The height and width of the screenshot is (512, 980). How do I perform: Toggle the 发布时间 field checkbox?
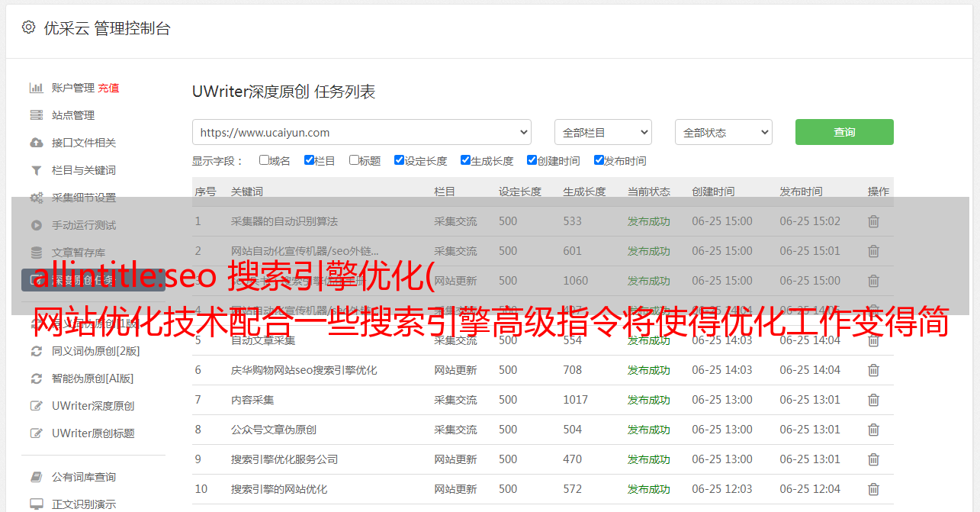coord(599,160)
